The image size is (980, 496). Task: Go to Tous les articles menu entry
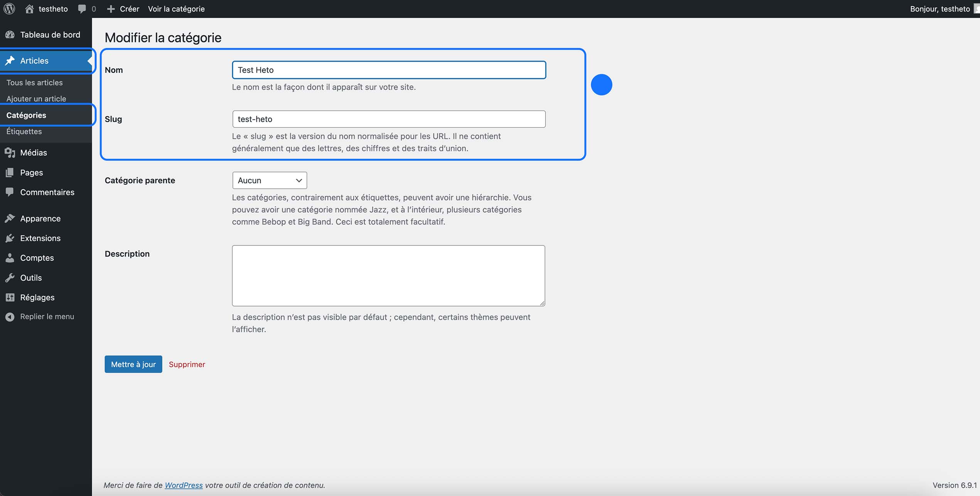(x=34, y=82)
